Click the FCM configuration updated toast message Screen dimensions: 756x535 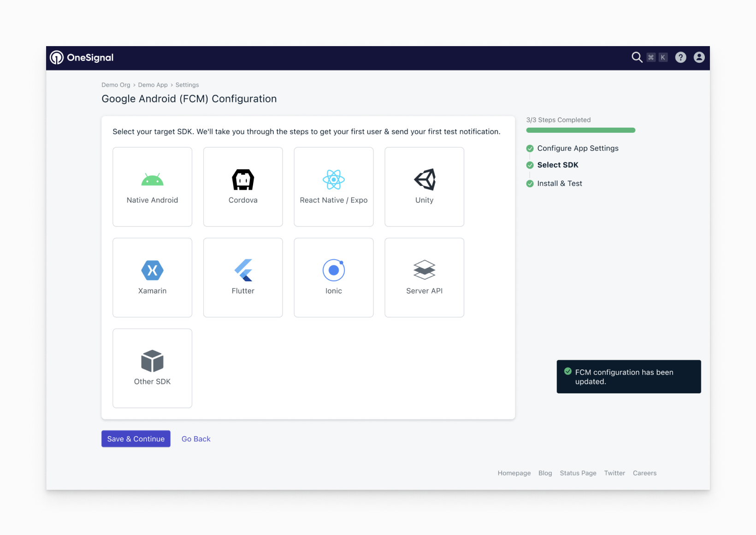click(629, 377)
